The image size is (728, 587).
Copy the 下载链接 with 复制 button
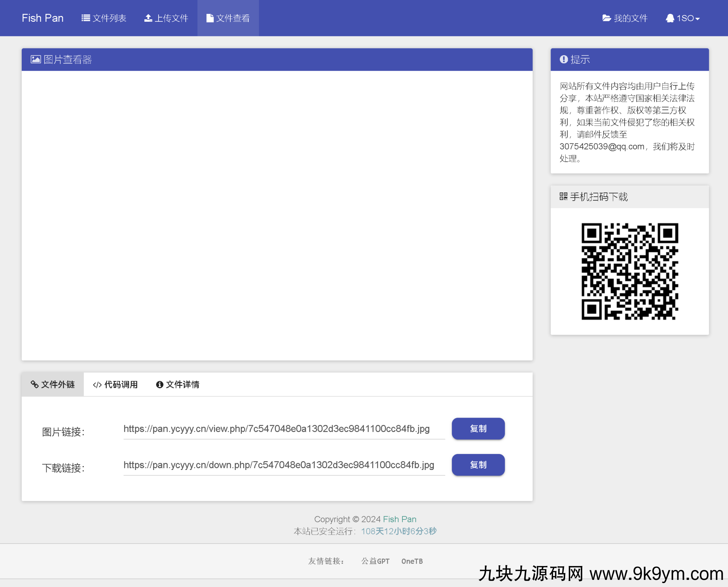(478, 465)
